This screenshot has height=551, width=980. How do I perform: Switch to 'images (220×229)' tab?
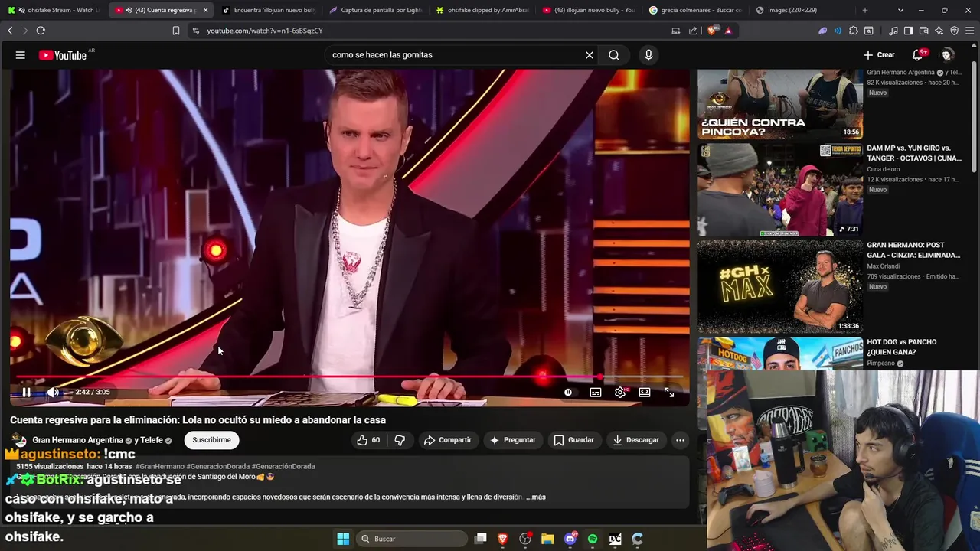point(802,10)
